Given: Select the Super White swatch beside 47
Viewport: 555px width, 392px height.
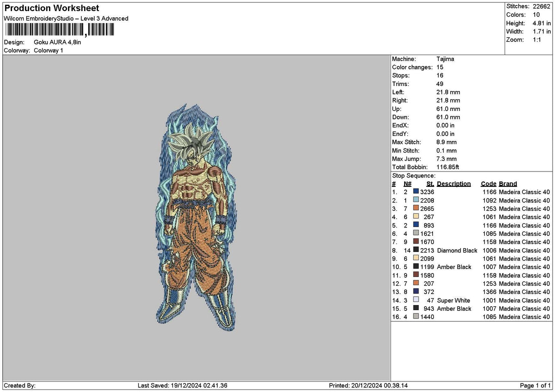Looking at the screenshot, I should tap(416, 300).
